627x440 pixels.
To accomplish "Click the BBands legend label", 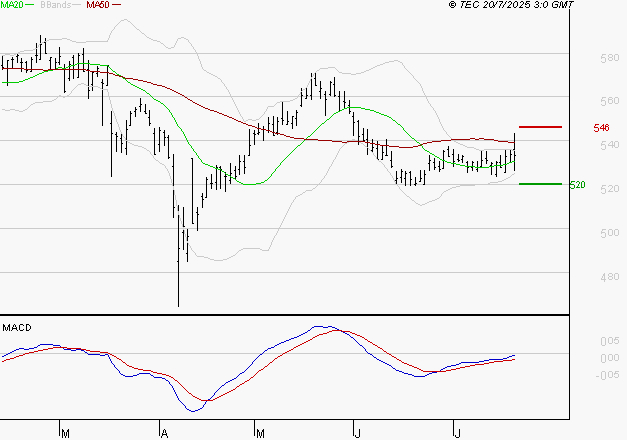I will click(x=56, y=5).
